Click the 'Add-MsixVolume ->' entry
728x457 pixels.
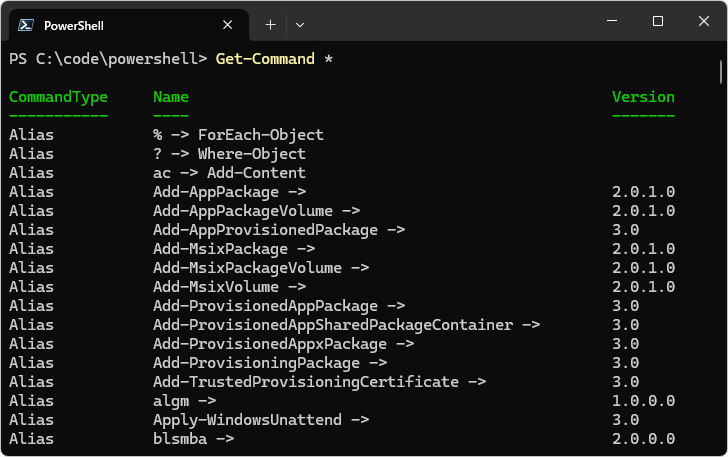click(x=229, y=287)
